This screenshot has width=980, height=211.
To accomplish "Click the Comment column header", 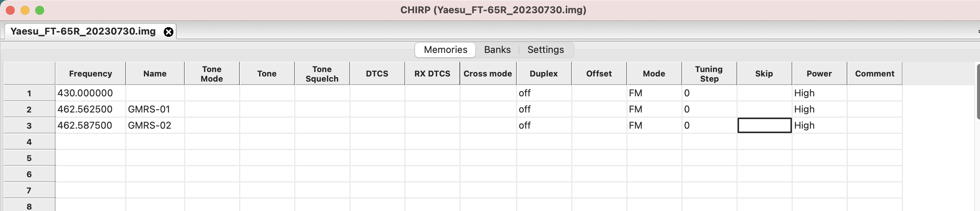I will [874, 74].
